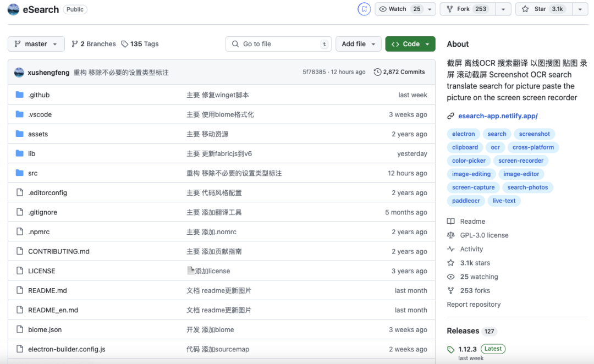This screenshot has width=594, height=364.
Task: Open the Add file dropdown
Action: coord(358,44)
